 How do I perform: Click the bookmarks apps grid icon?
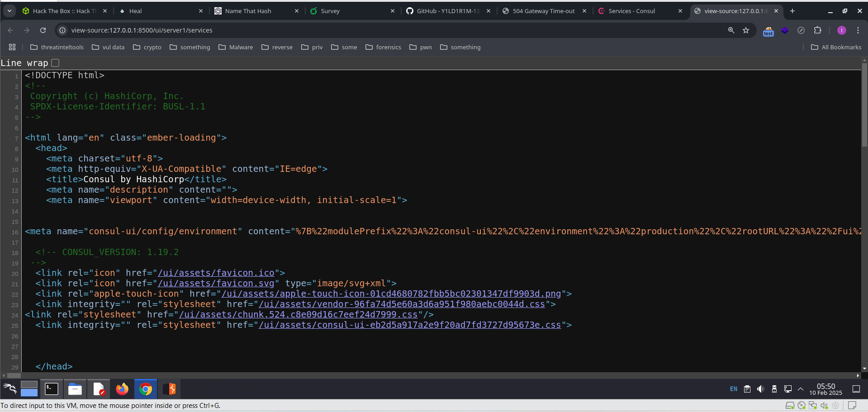12,47
